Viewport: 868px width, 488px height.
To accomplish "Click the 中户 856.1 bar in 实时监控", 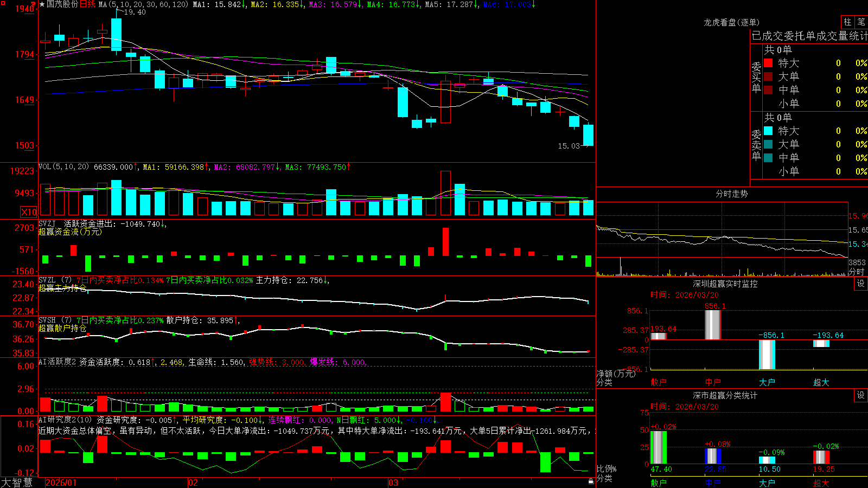I will pos(712,325).
